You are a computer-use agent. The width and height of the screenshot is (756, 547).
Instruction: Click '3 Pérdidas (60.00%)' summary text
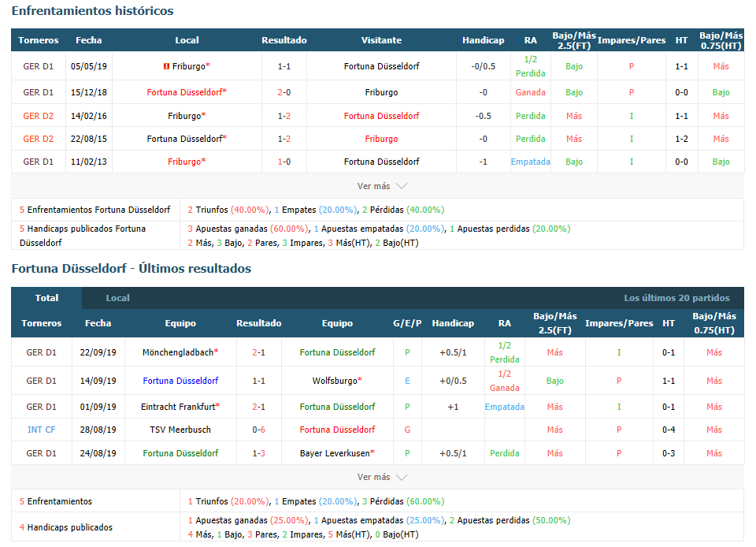(403, 501)
